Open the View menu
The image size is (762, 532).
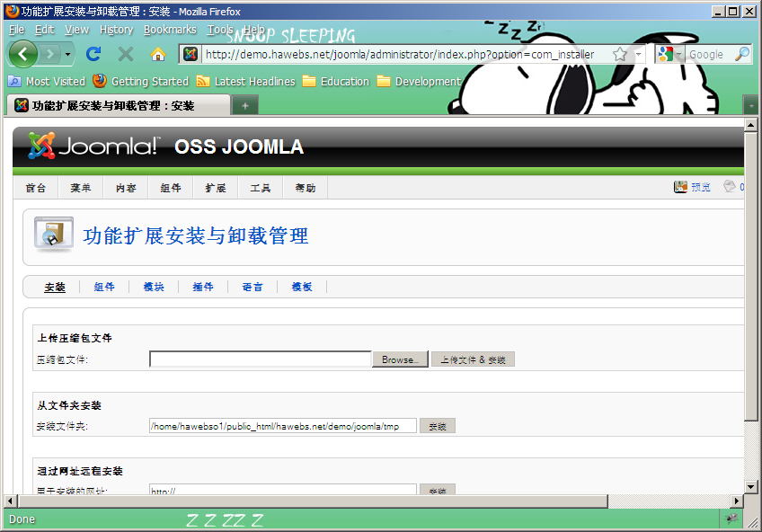76,30
